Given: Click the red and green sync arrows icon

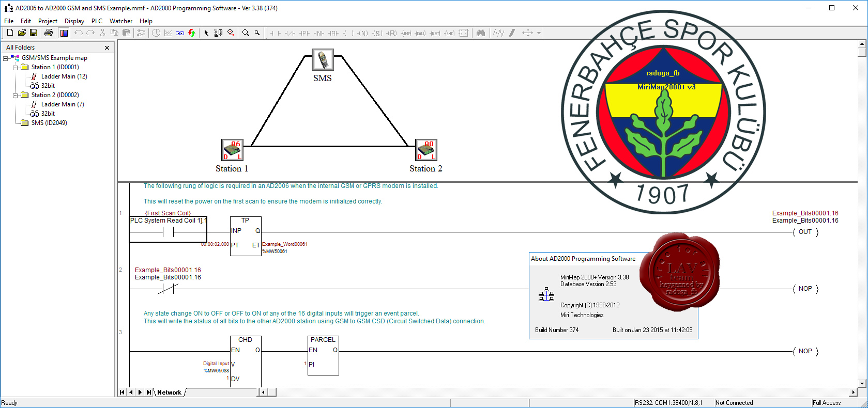Looking at the screenshot, I should pos(192,33).
